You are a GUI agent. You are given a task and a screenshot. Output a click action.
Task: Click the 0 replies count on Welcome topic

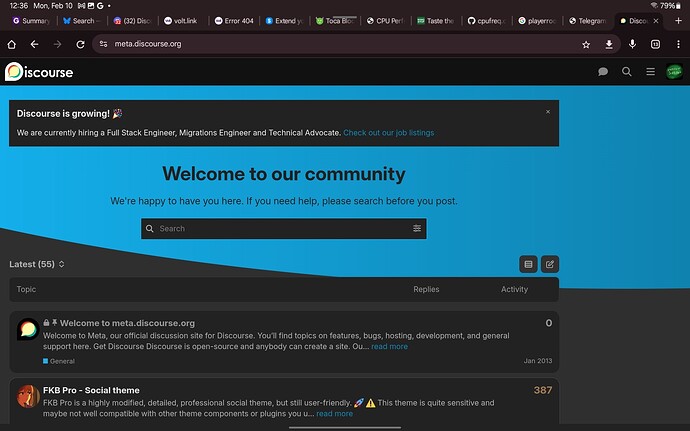click(549, 323)
